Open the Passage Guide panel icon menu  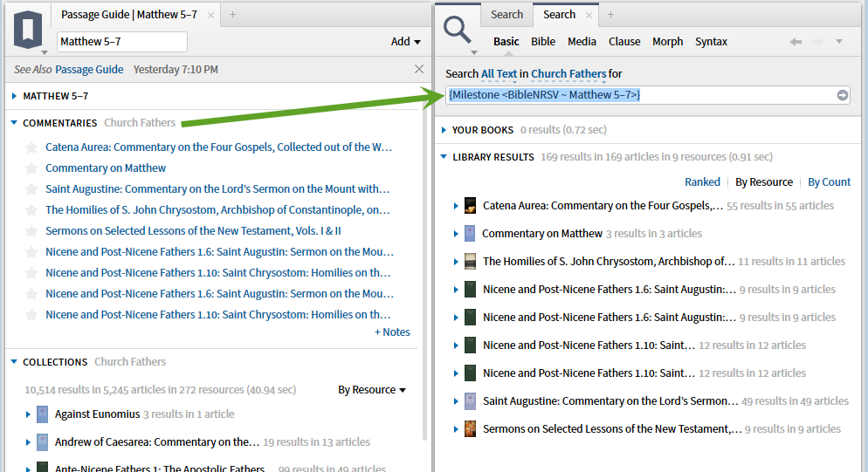tap(28, 30)
